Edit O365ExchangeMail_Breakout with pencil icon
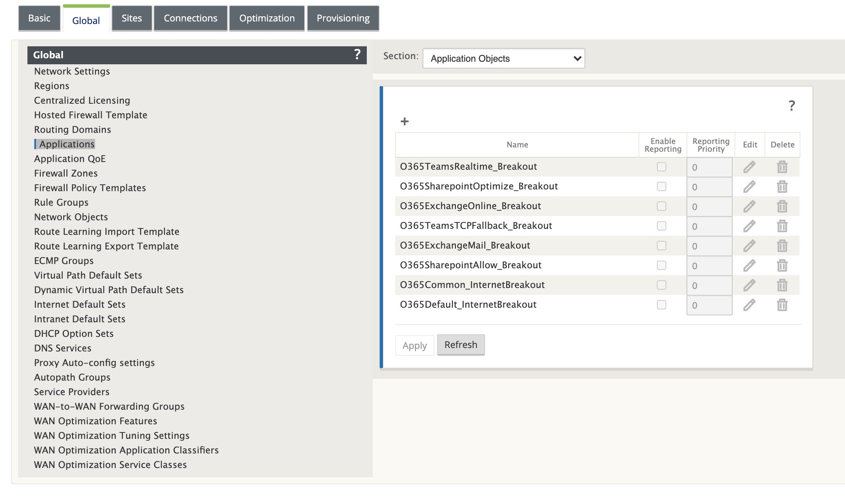845x504 pixels. click(749, 246)
